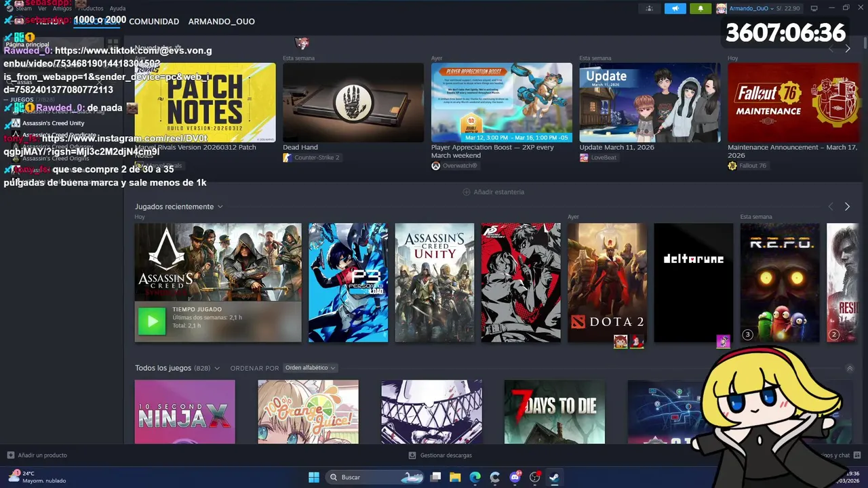Image resolution: width=868 pixels, height=488 pixels.
Task: Open the Ver menu
Action: 42,8
